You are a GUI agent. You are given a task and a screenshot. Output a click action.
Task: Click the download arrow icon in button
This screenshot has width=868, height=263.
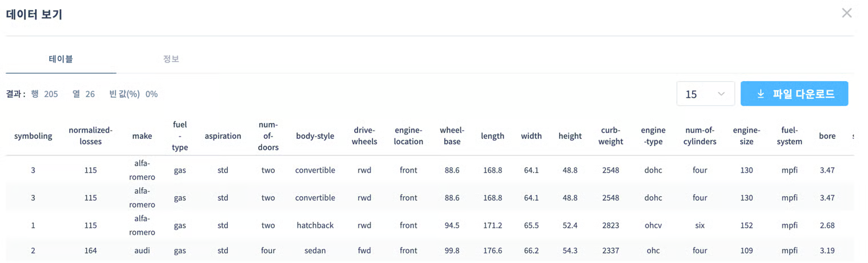(760, 94)
